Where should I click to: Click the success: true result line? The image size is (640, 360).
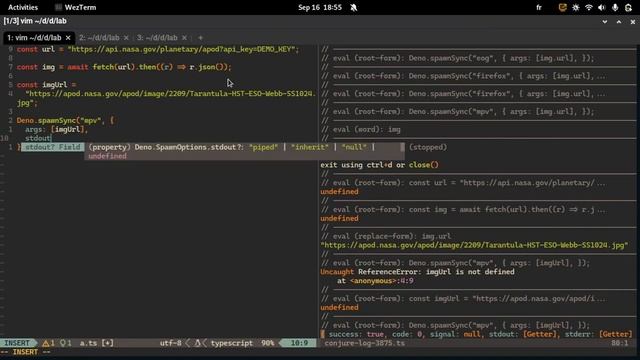476,334
